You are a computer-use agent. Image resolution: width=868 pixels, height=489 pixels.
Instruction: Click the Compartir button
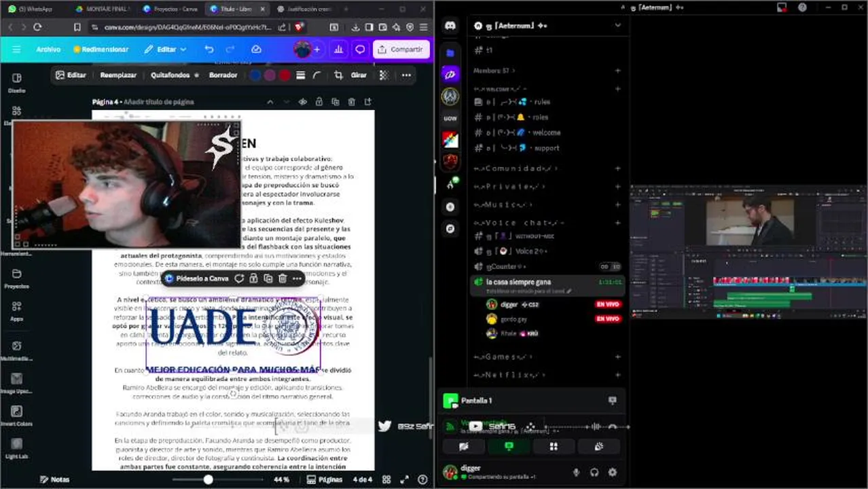coord(401,50)
